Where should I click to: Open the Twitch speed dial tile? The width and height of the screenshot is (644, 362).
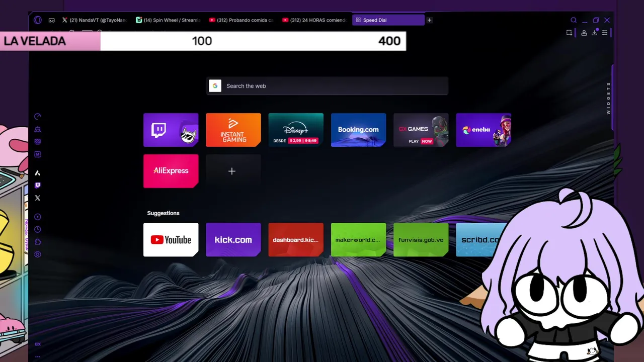171,130
